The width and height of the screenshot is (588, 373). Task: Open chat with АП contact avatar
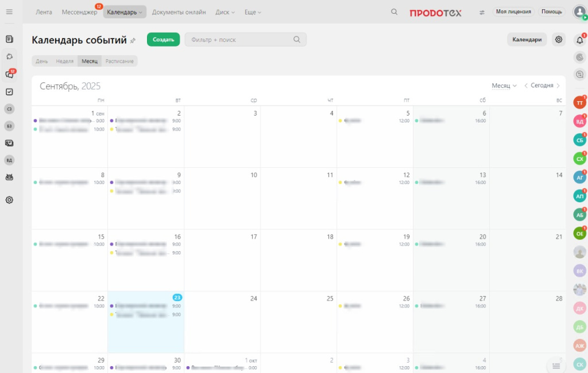pyautogui.click(x=580, y=196)
